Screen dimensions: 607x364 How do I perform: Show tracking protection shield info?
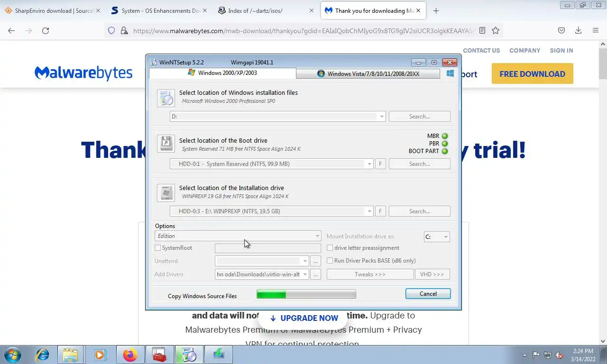pos(111,30)
